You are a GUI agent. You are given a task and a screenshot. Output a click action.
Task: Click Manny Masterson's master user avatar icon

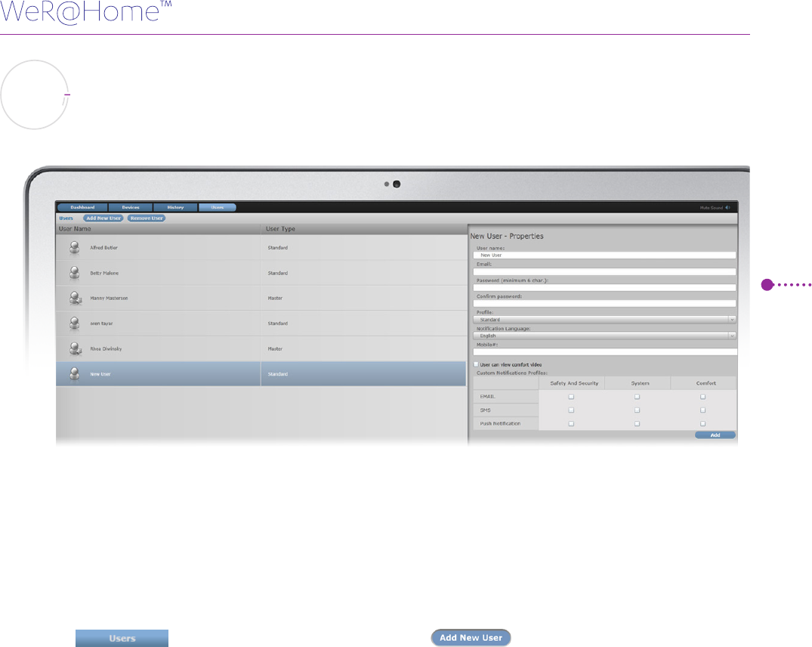click(x=75, y=298)
